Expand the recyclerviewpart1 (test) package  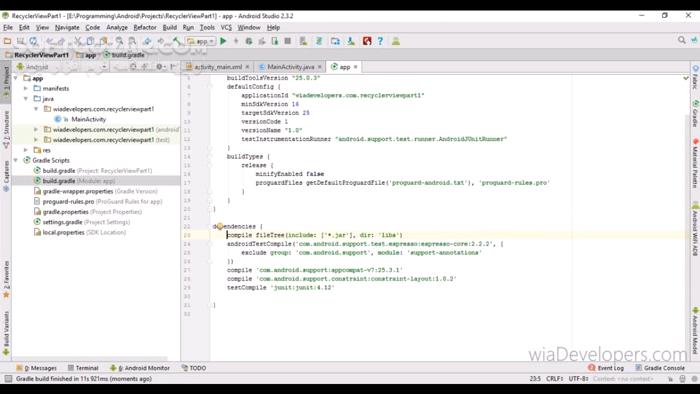[36, 140]
